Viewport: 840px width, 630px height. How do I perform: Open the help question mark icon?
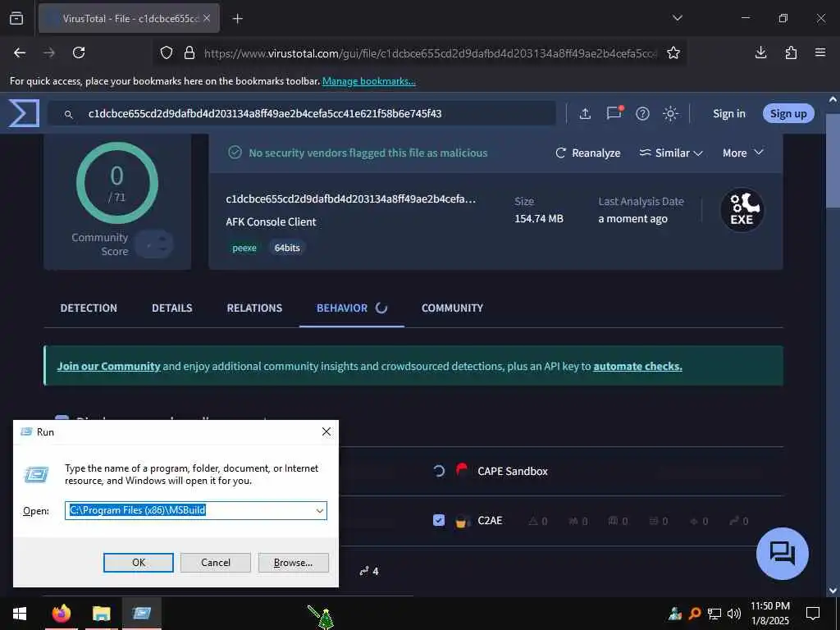(x=642, y=113)
